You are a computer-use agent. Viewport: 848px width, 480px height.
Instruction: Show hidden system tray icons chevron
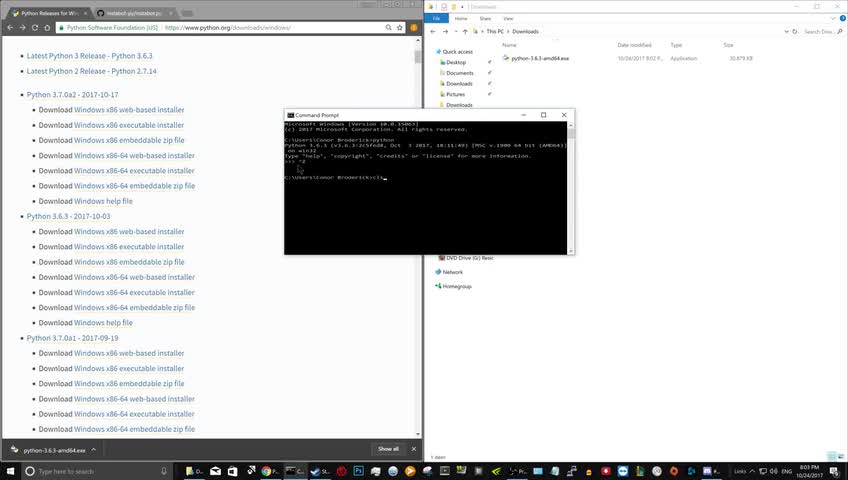[x=752, y=471]
